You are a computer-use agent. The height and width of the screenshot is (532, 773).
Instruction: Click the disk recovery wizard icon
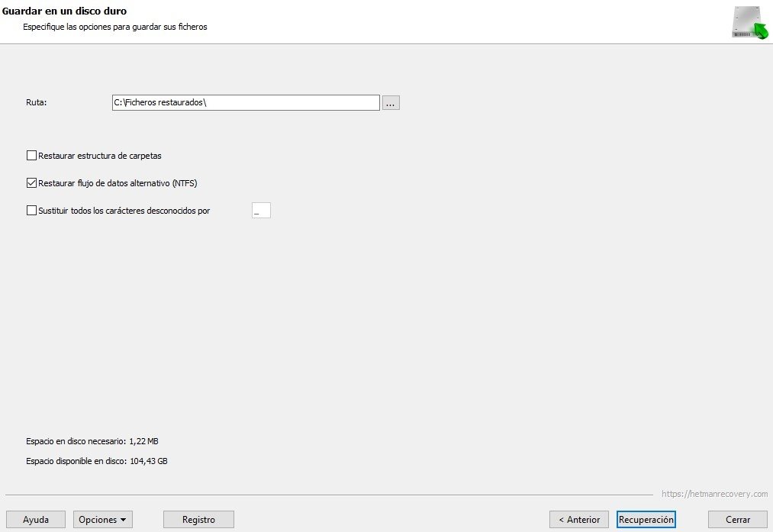click(x=750, y=22)
